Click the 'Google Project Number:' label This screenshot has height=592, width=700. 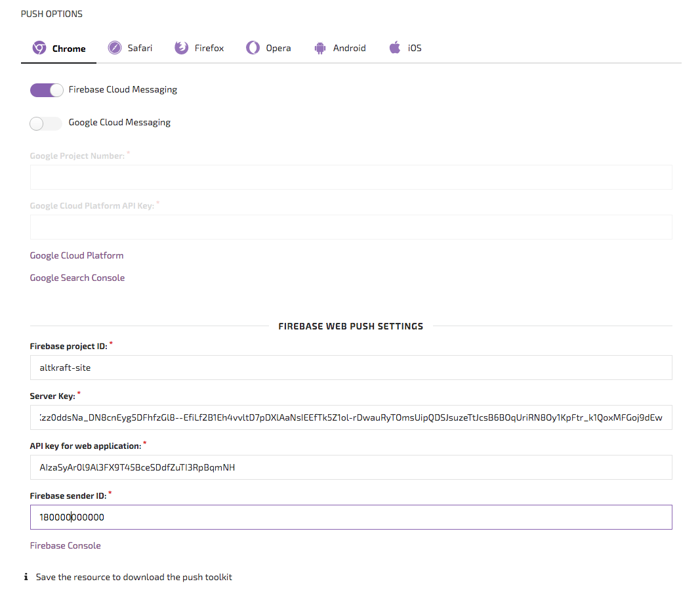coord(77,156)
